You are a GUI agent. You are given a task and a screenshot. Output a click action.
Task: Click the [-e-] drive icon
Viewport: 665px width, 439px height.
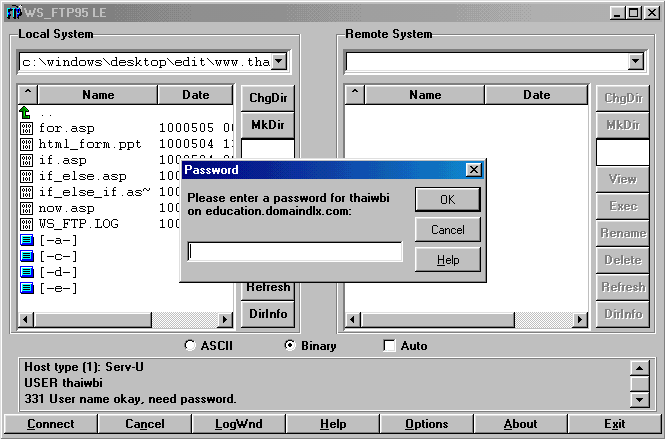click(x=27, y=288)
